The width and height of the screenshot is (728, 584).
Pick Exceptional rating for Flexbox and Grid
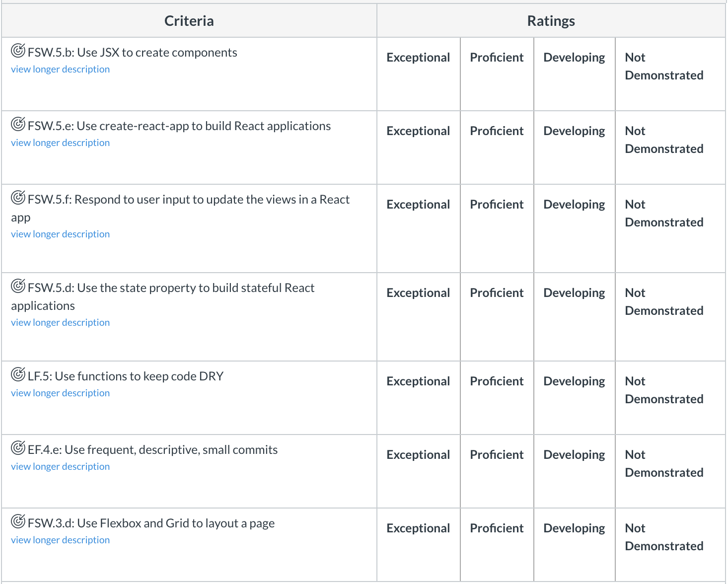click(x=418, y=528)
